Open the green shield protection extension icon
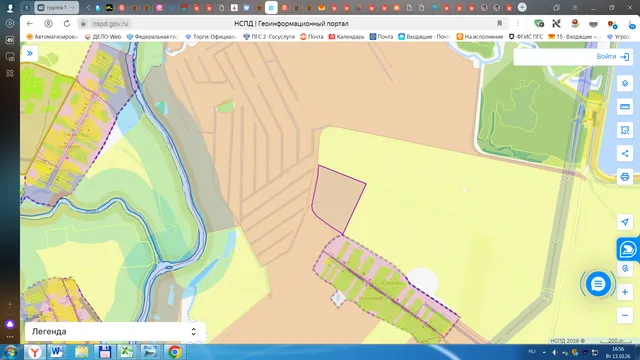Viewport: 640px width, 360px height. (x=539, y=24)
